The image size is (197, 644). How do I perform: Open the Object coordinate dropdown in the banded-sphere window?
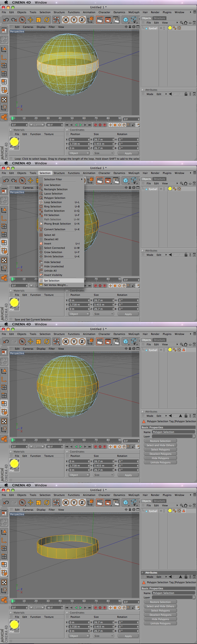pyautogui.click(x=79, y=153)
